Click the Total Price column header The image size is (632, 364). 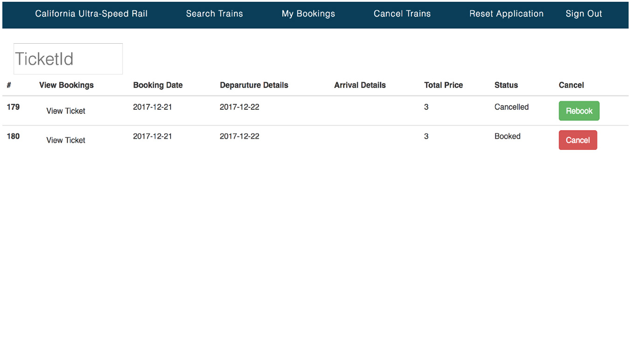tap(443, 85)
